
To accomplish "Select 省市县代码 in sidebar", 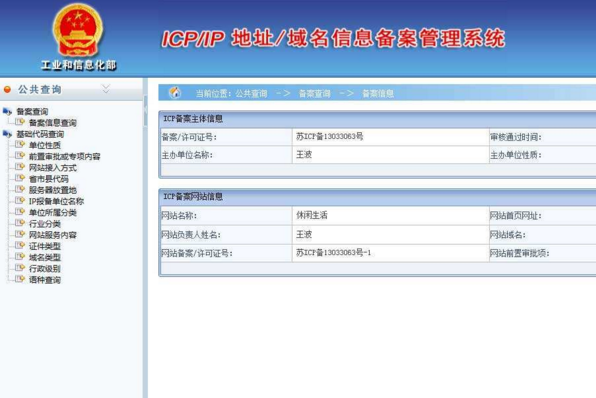I will (49, 179).
